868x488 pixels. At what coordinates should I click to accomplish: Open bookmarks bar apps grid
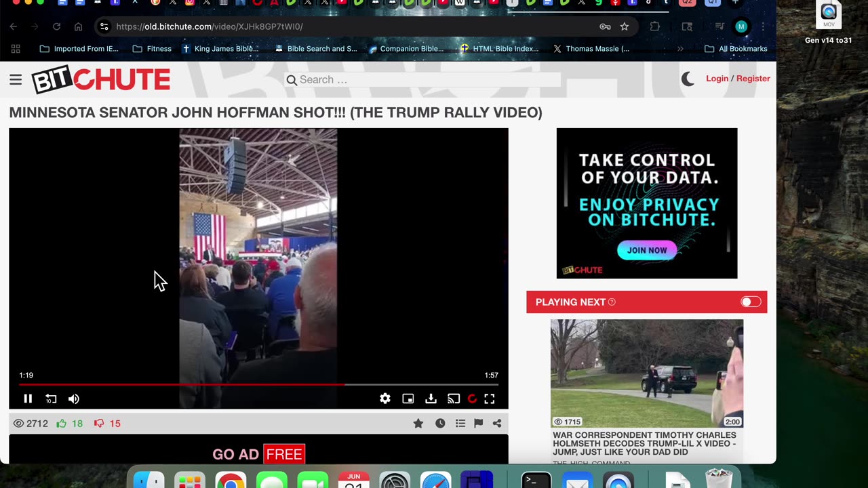coord(16,49)
